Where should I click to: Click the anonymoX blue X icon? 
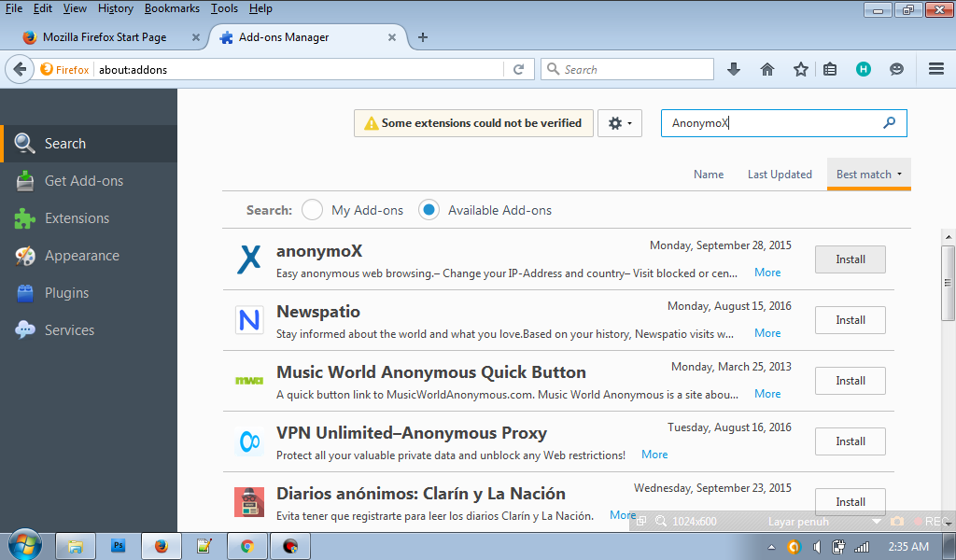point(248,259)
